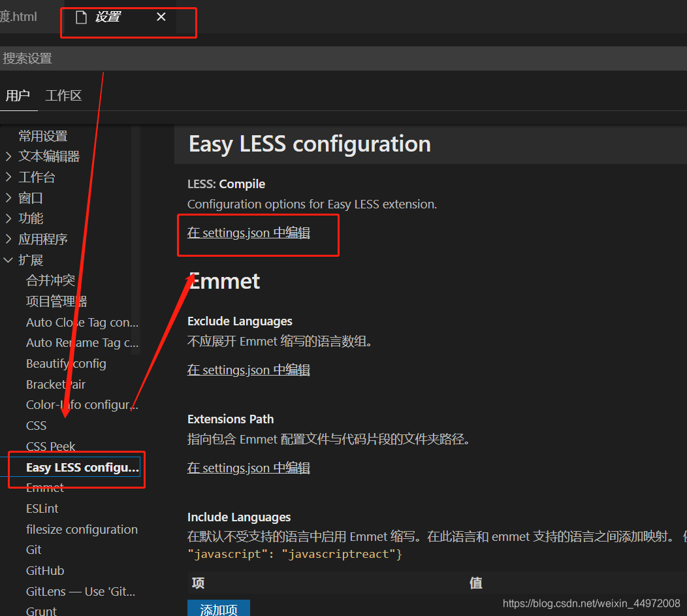The height and width of the screenshot is (616, 687).
Task: Open Grunt settings in tree
Action: (x=41, y=611)
